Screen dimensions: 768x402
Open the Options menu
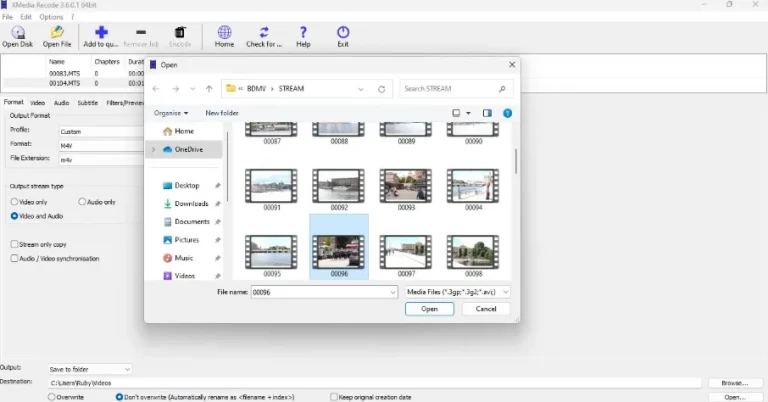click(x=51, y=17)
